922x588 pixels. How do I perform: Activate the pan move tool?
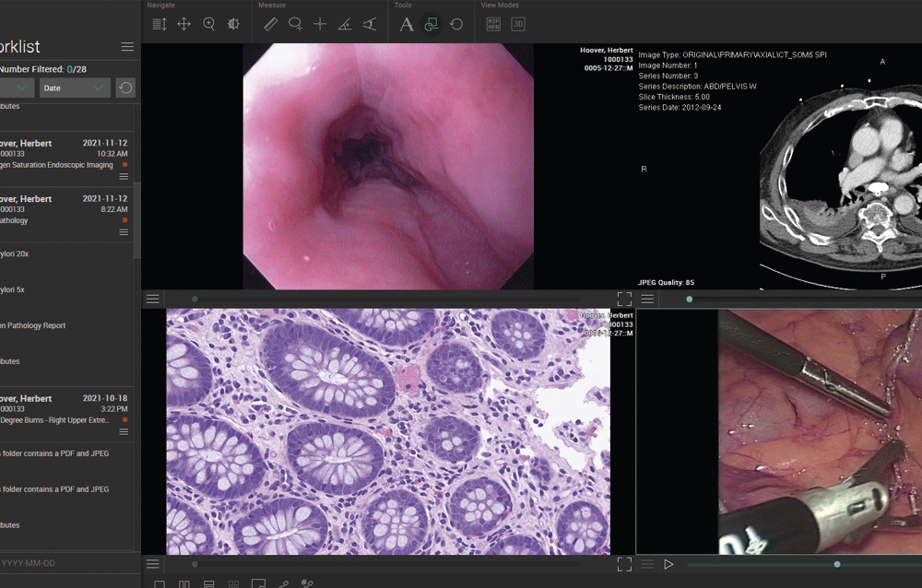(184, 24)
